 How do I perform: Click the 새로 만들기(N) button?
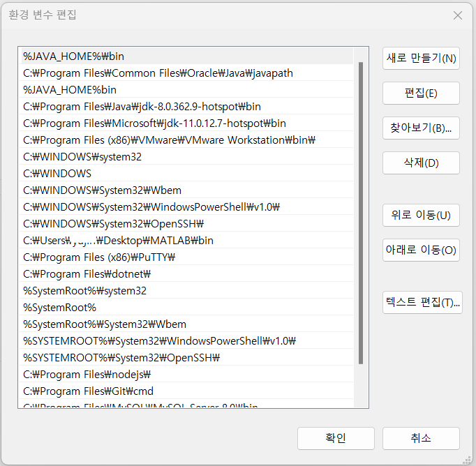[x=421, y=59]
